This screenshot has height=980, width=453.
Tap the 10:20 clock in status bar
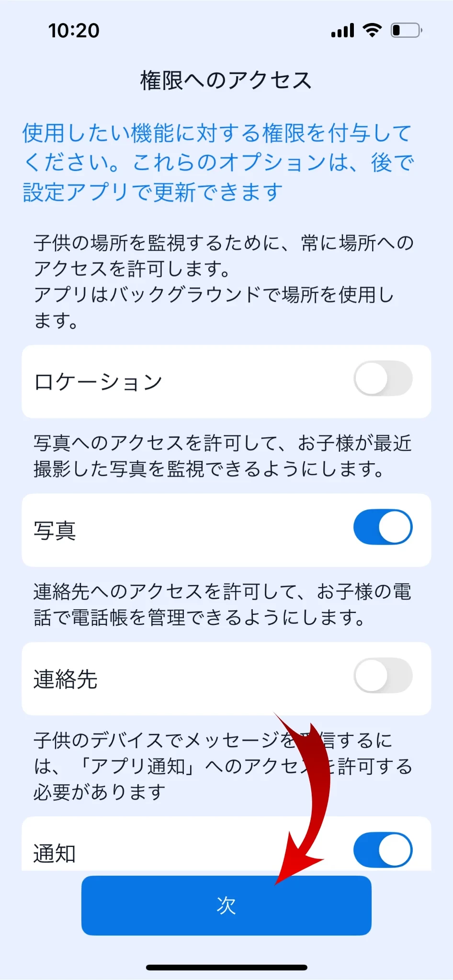(x=74, y=31)
